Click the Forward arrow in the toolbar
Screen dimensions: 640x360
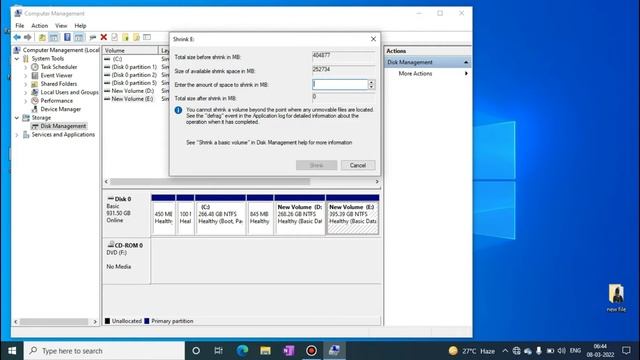[27, 37]
